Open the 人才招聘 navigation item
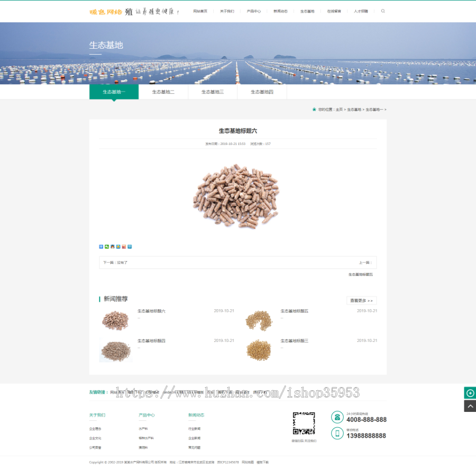This screenshot has height=468, width=476. (361, 11)
